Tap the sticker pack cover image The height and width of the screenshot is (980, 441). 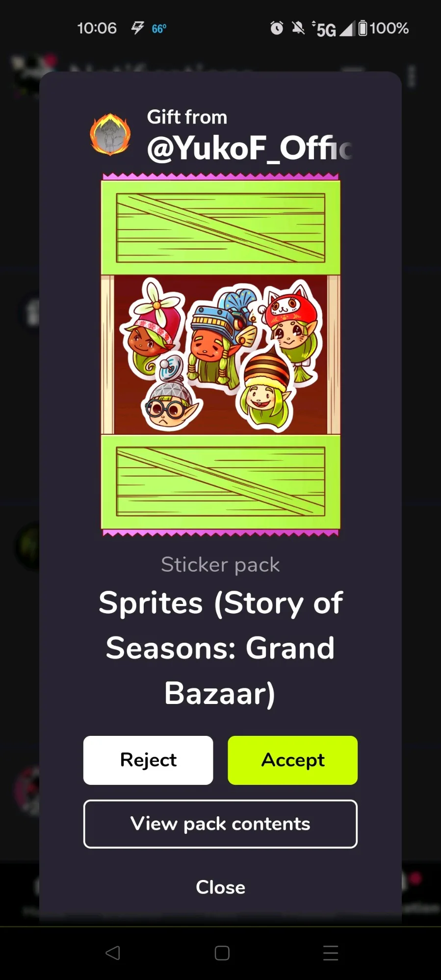pyautogui.click(x=221, y=354)
